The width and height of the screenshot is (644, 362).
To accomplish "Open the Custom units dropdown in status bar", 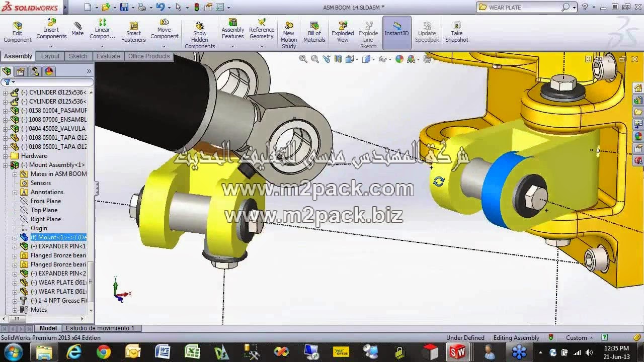I will [580, 338].
